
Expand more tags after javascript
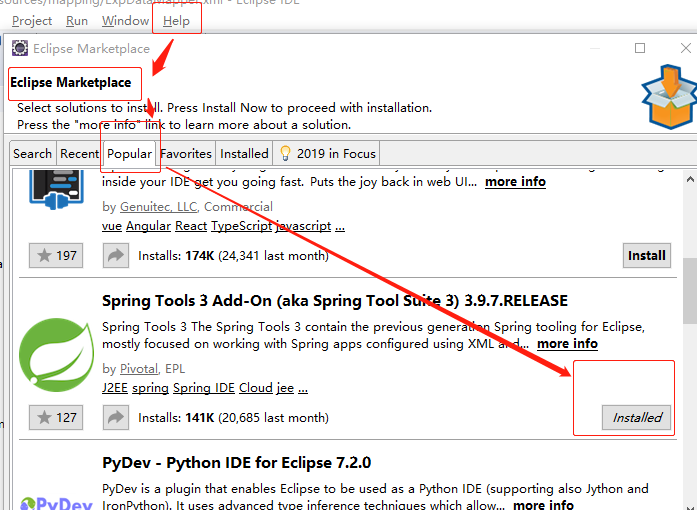coord(340,227)
